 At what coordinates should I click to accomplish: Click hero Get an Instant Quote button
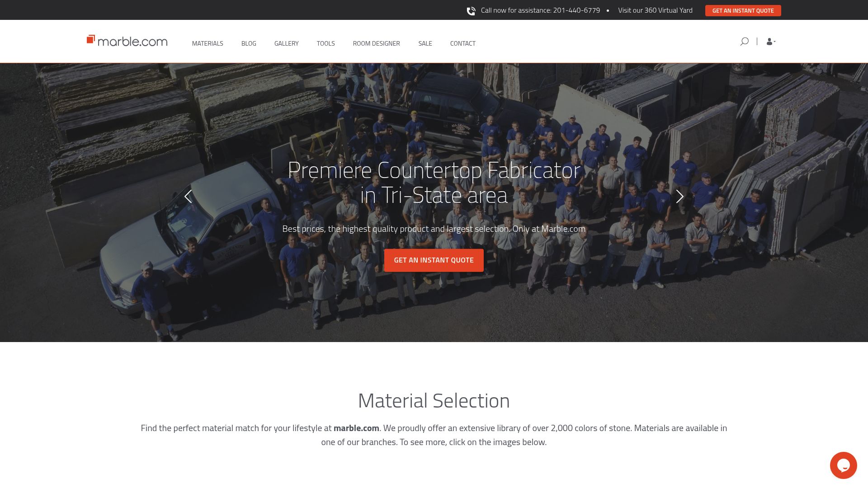coord(434,260)
